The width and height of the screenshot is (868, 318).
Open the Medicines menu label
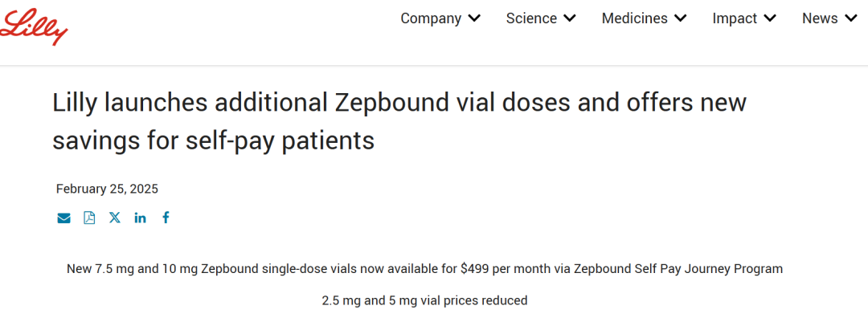click(x=635, y=18)
